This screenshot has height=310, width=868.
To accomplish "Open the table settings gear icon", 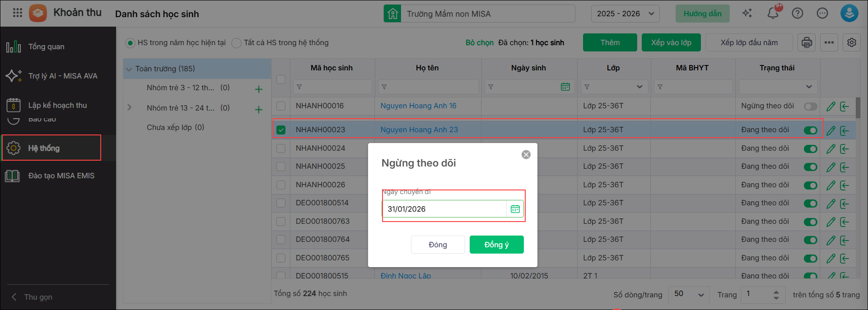I will click(x=852, y=42).
